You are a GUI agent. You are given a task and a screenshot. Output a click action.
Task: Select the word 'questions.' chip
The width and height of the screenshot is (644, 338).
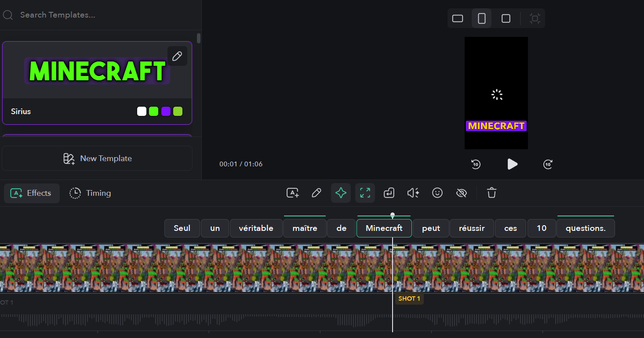pyautogui.click(x=586, y=228)
